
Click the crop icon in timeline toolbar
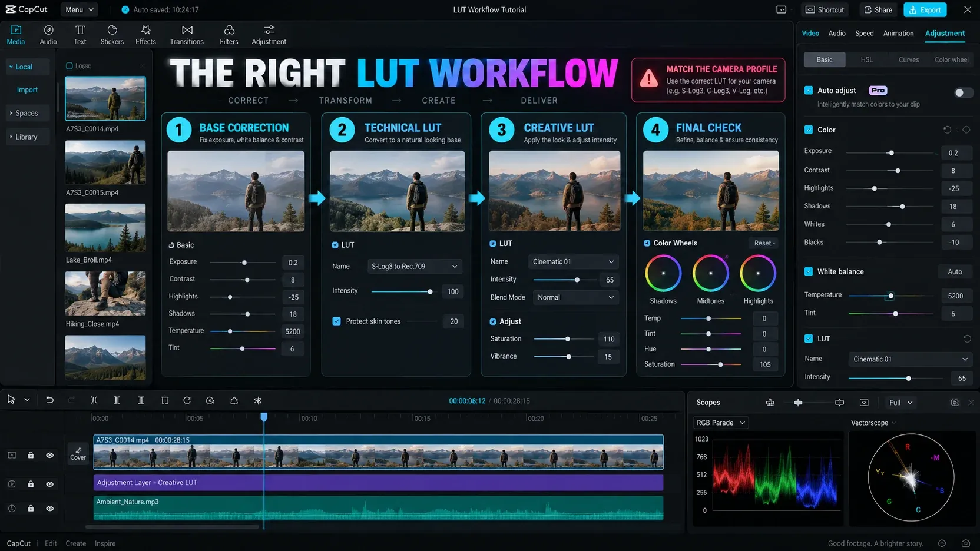(x=164, y=400)
